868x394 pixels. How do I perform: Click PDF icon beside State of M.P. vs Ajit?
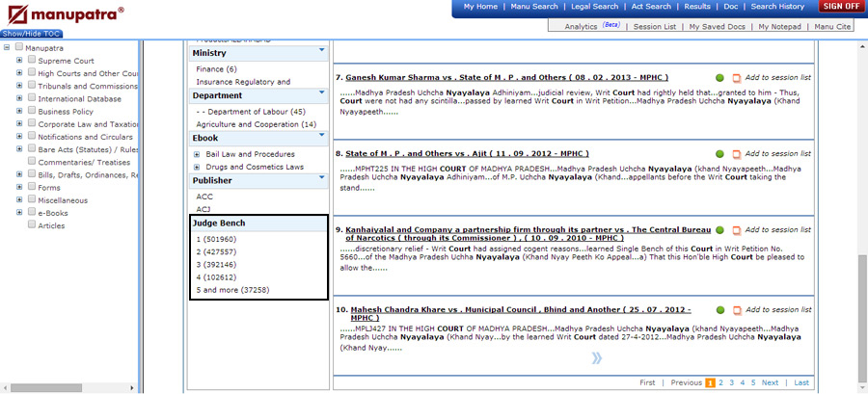coord(737,154)
